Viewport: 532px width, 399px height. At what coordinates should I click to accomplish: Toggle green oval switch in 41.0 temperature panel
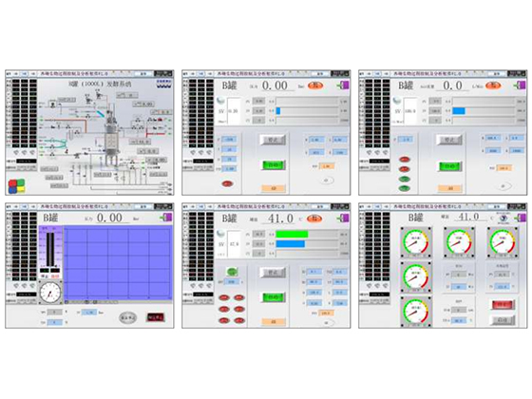click(232, 272)
